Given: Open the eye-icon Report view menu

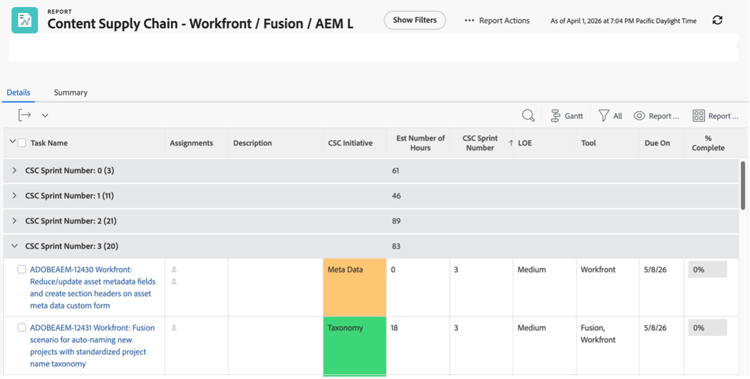Looking at the screenshot, I should pyautogui.click(x=656, y=116).
